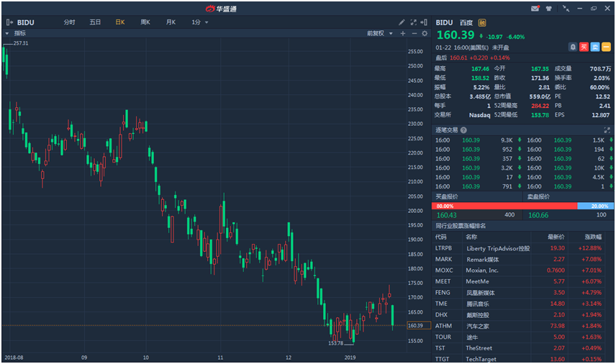The image size is (616, 364).
Task: Sort ranking by the 涨跌幅 column header
Action: (594, 237)
